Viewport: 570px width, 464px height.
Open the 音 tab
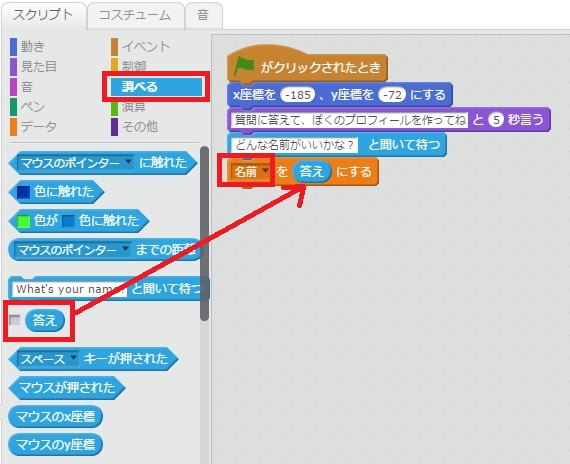203,15
